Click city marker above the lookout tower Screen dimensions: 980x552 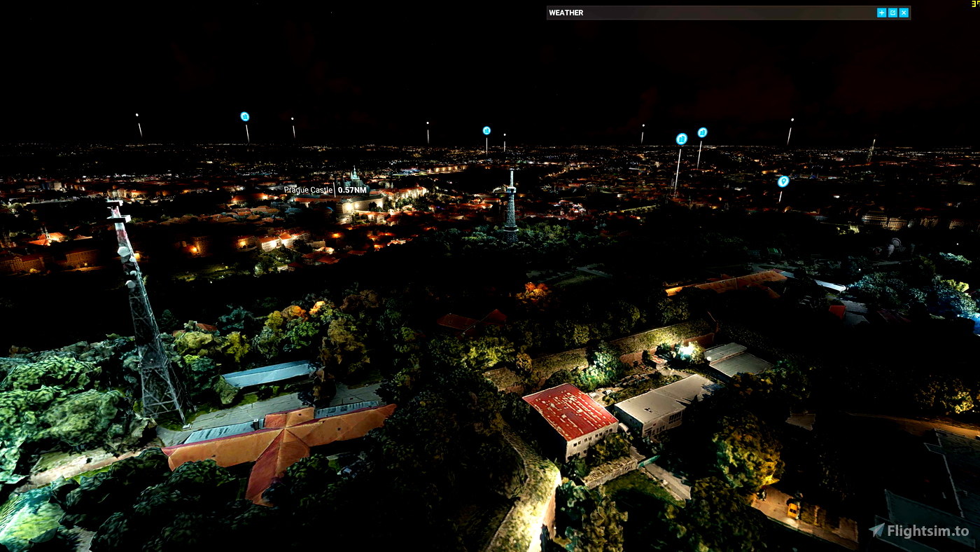tap(486, 130)
